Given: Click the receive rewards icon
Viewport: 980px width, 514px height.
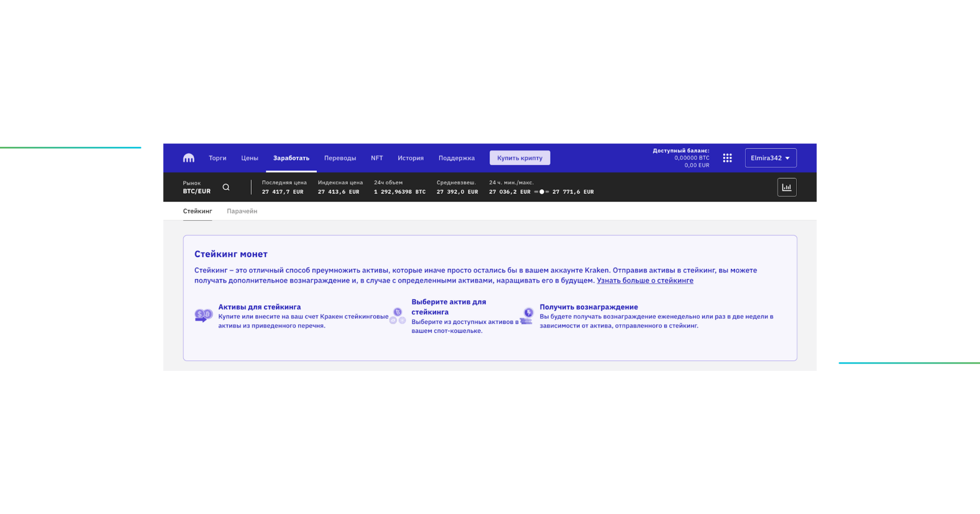Looking at the screenshot, I should (527, 316).
